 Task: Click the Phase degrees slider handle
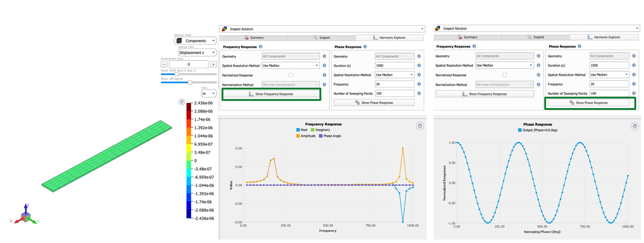(x=190, y=82)
